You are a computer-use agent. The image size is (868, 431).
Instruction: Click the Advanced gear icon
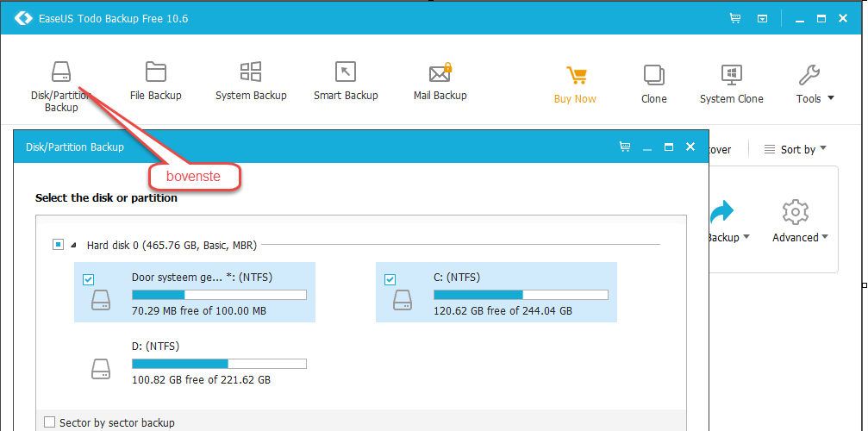(796, 212)
